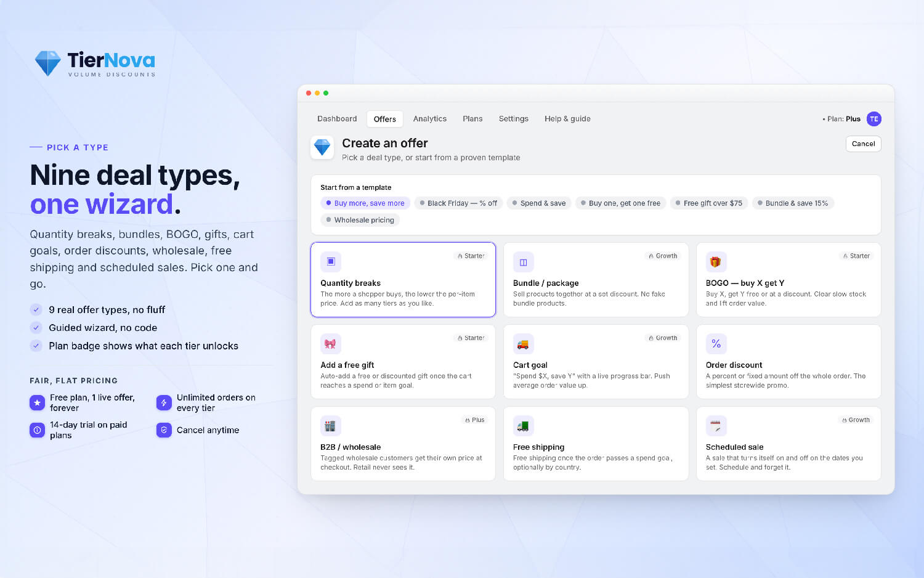Screen dimensions: 924x578
Task: Click the Plus lock badge on B2B / wholesale
Action: tap(474, 420)
